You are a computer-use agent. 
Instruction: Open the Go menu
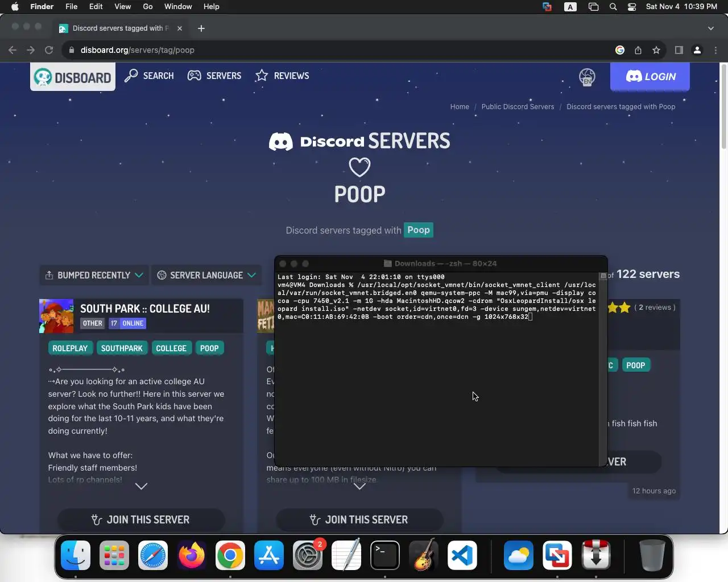point(148,7)
